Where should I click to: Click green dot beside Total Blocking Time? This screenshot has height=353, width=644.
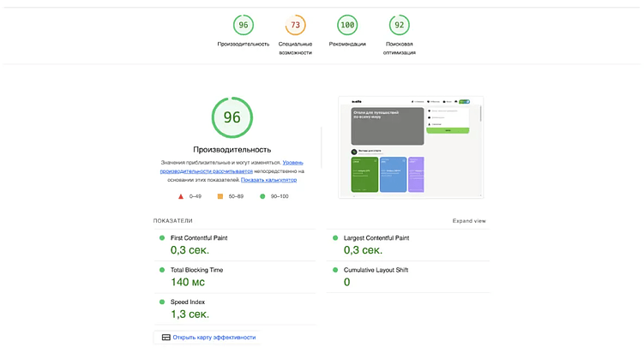[162, 270]
